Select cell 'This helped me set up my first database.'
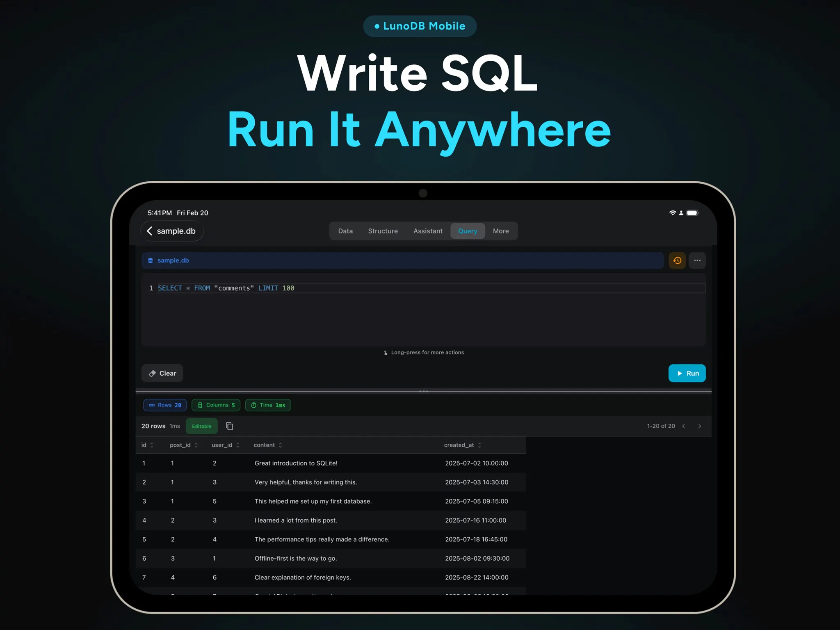Image resolution: width=840 pixels, height=630 pixels. point(313,501)
